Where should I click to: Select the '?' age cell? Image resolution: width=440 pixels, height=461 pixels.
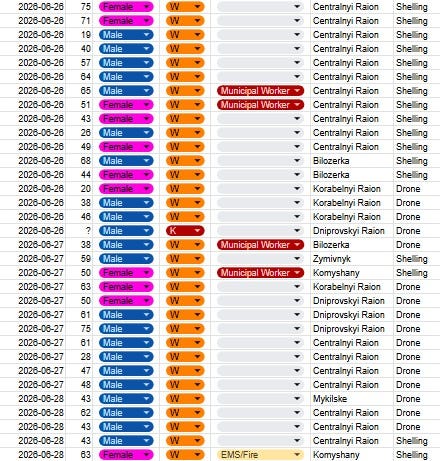(x=79, y=231)
